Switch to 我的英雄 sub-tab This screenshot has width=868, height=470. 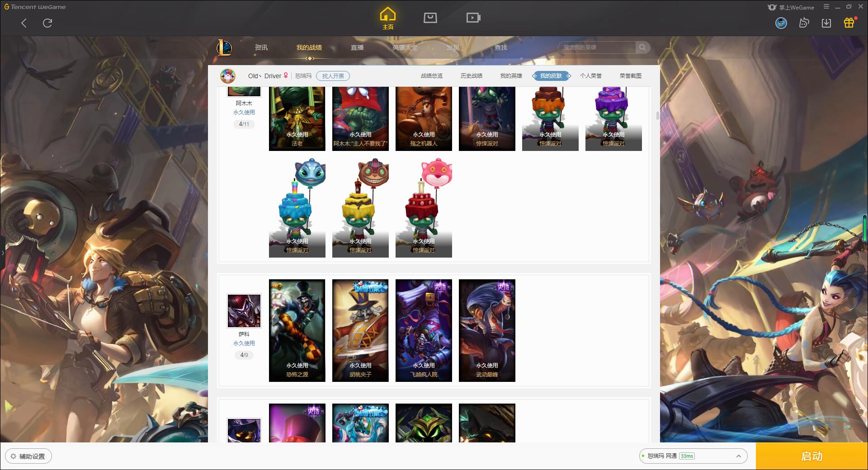click(x=511, y=76)
